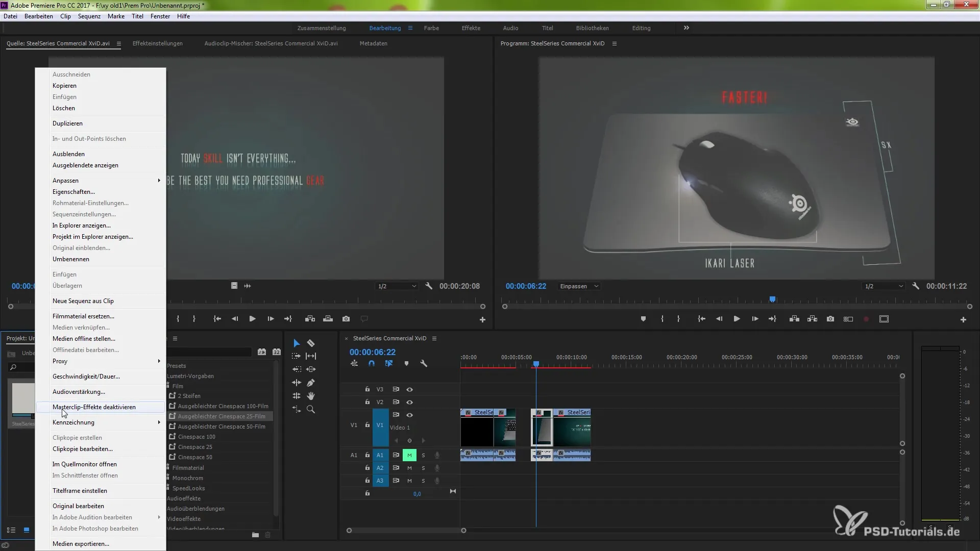This screenshot has width=980, height=551.
Task: Show more workspaces with double chevron
Action: [x=687, y=28]
